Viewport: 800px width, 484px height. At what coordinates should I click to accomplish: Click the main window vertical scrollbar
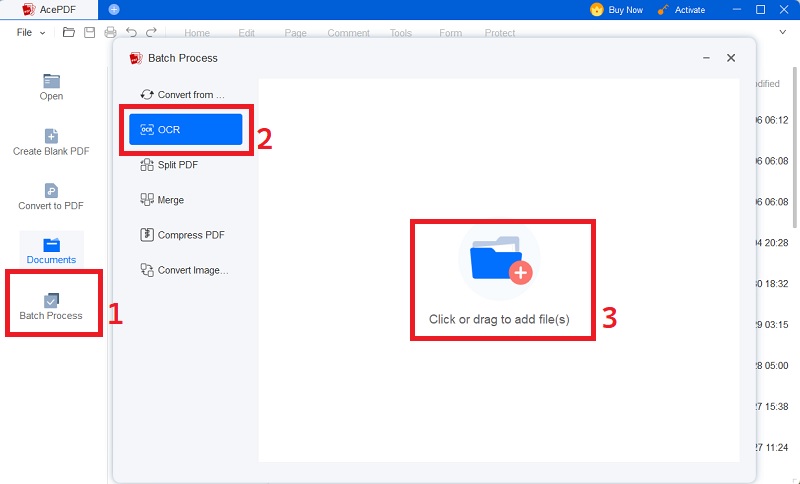(795, 148)
